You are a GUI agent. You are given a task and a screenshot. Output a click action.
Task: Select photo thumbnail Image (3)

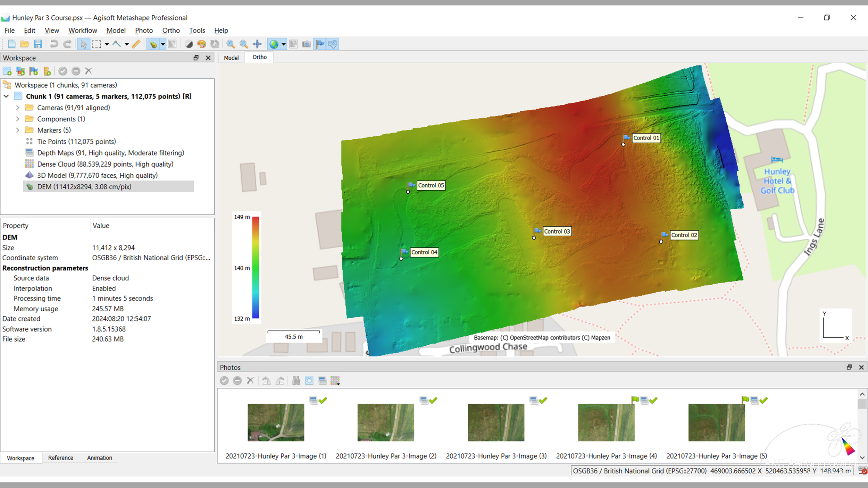(496, 422)
